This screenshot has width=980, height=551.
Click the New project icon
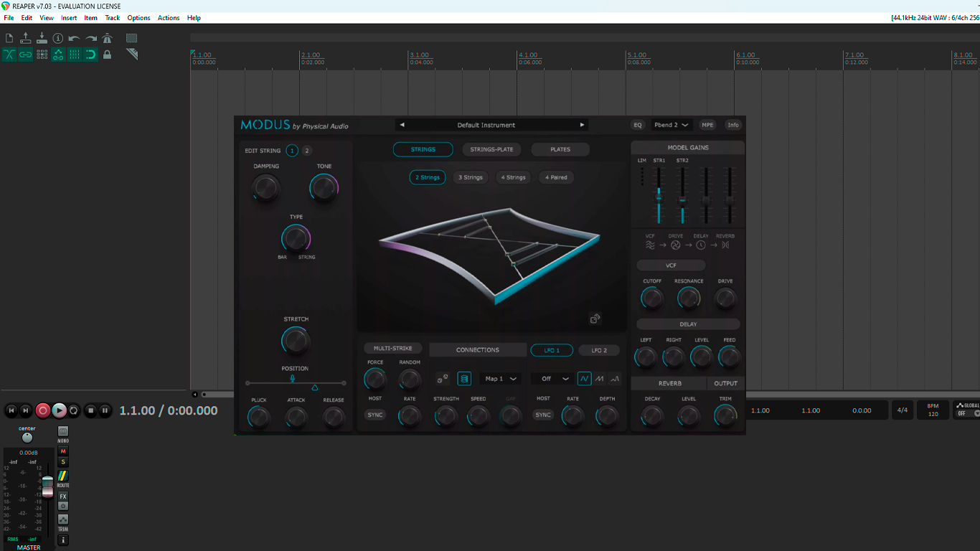click(x=9, y=38)
